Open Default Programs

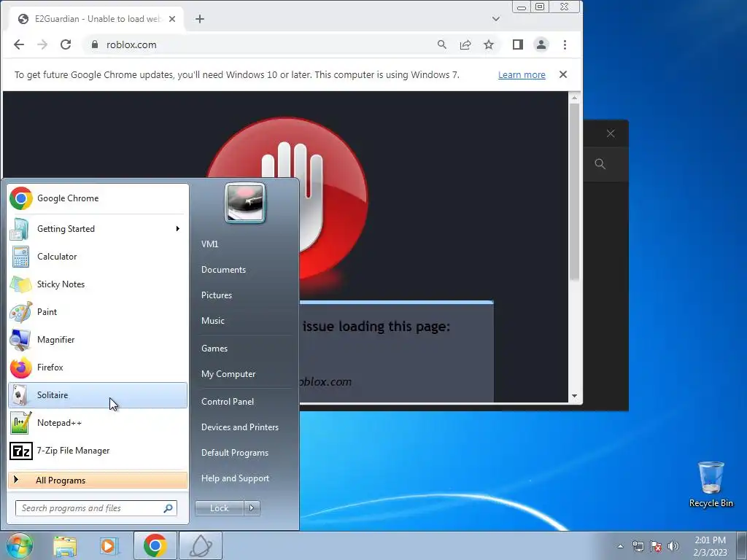(234, 453)
